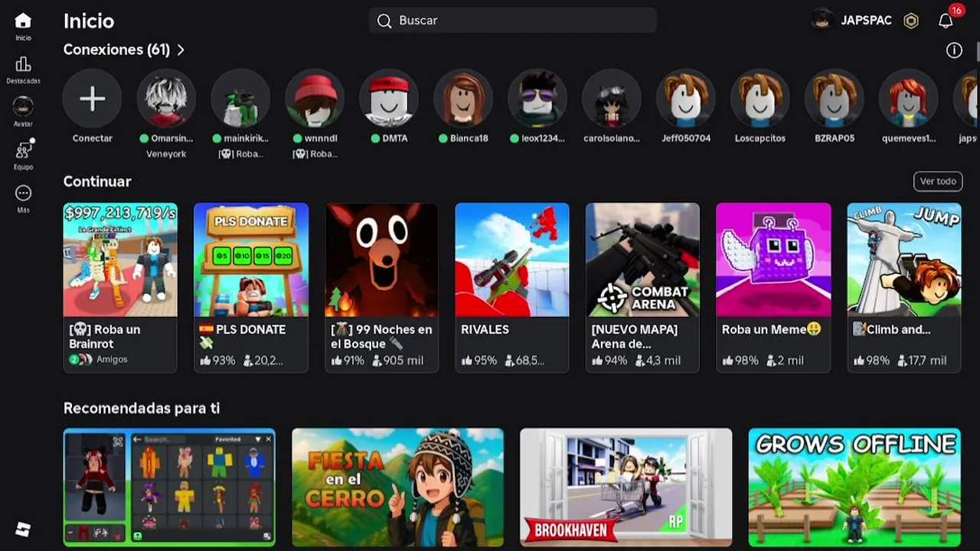This screenshot has height=551, width=980.
Task: Open mainkirik friend avatar
Action: 240,99
